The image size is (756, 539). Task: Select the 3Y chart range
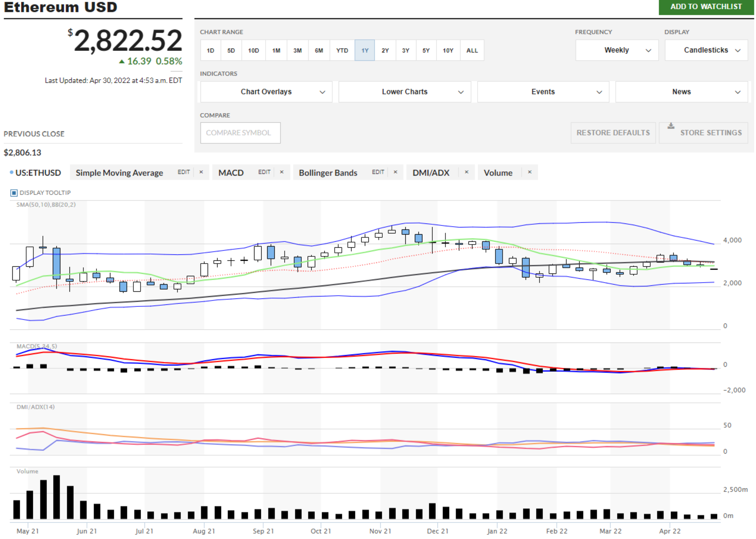[x=406, y=50]
